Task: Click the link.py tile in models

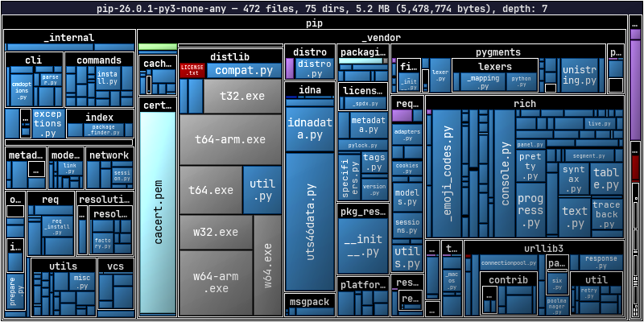Action: coord(69,168)
